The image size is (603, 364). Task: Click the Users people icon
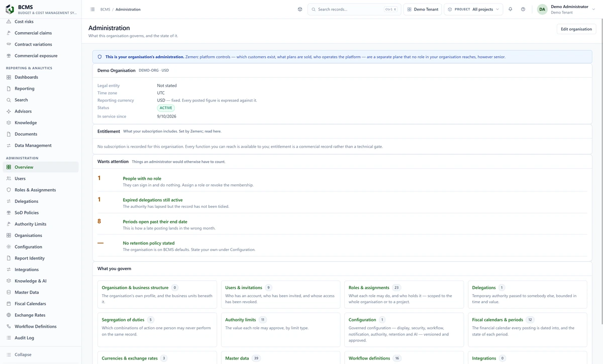pyautogui.click(x=9, y=179)
